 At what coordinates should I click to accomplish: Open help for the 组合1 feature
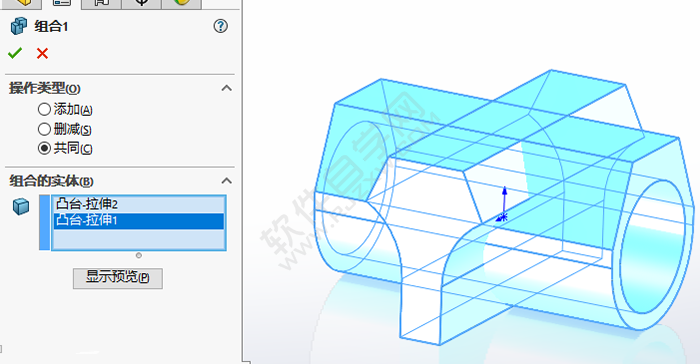click(x=220, y=26)
